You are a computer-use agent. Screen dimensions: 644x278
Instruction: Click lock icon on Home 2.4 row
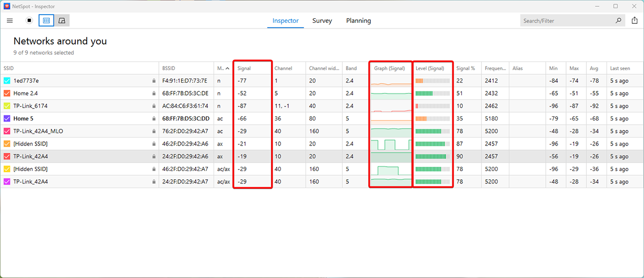[x=154, y=94]
